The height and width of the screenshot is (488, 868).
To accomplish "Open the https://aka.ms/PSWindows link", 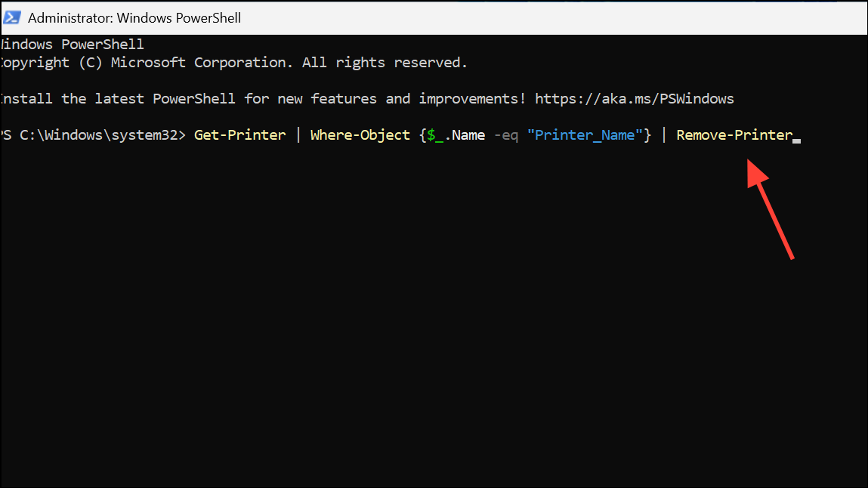I will click(635, 98).
